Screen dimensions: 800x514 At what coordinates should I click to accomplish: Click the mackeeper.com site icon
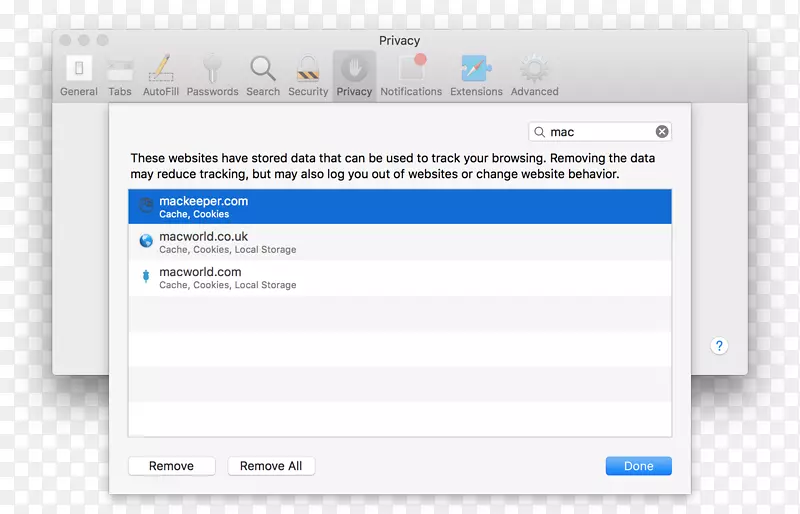[x=146, y=205]
